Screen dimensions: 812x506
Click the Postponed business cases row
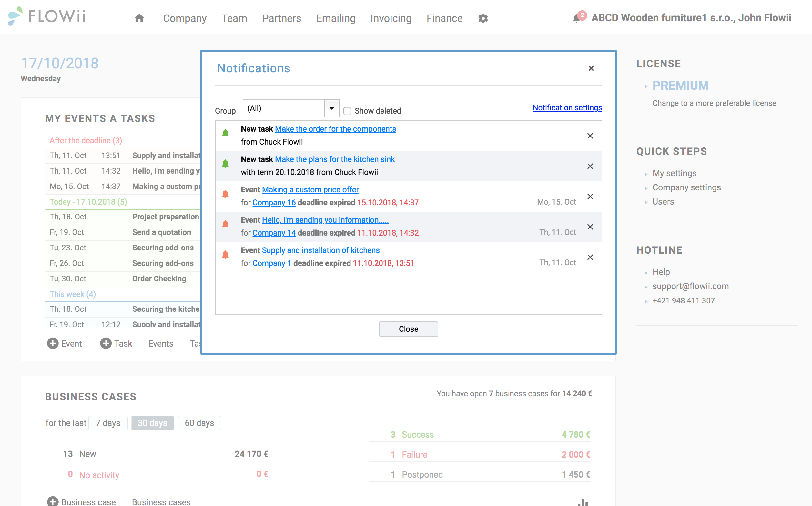coord(480,475)
